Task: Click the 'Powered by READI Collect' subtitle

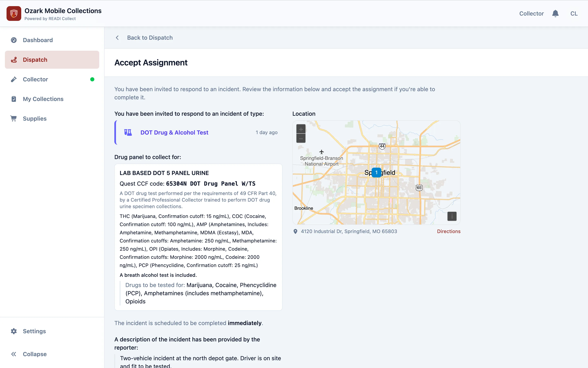Action: 50,19
